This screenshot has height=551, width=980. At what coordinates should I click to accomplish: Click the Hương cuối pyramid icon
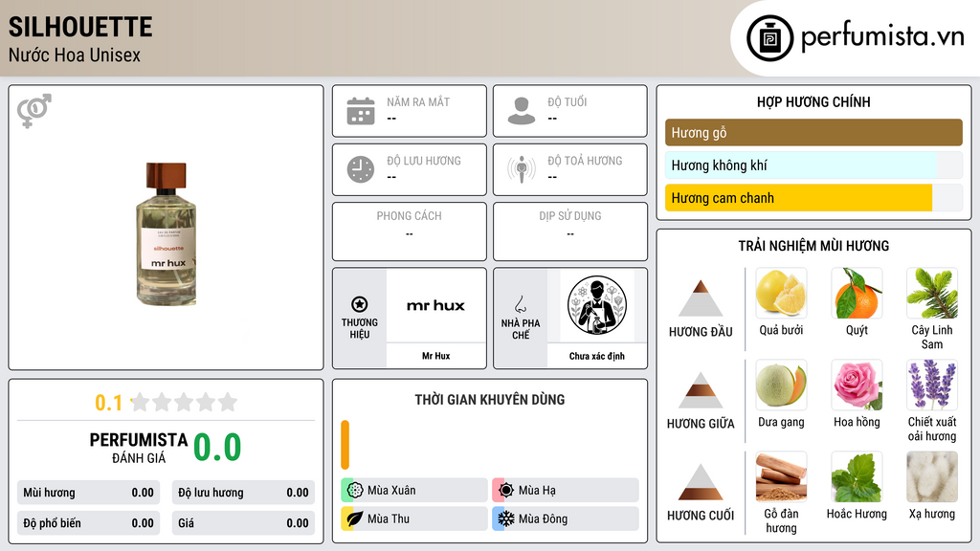(701, 482)
